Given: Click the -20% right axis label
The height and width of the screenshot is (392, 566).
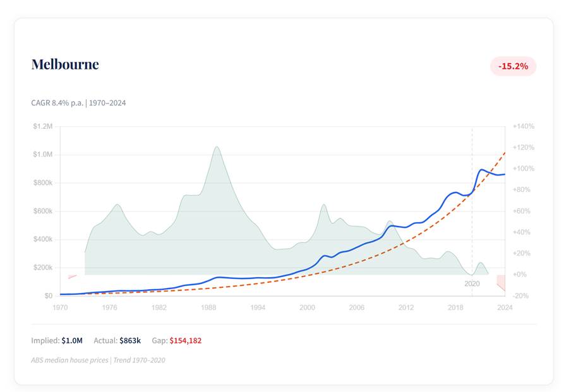Looking at the screenshot, I should [x=521, y=296].
